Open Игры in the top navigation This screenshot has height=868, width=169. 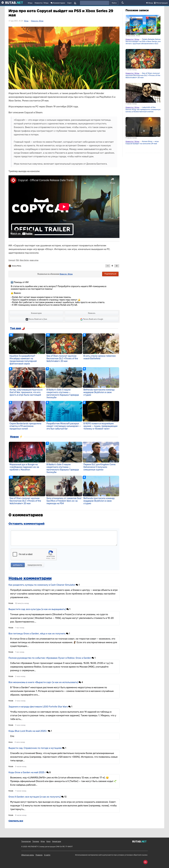(30, 3)
